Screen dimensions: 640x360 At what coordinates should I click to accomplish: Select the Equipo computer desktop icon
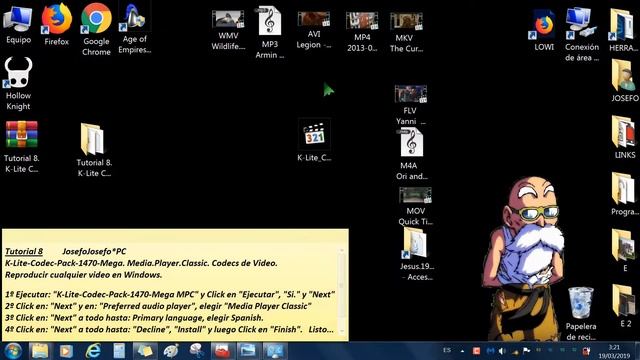tap(18, 23)
